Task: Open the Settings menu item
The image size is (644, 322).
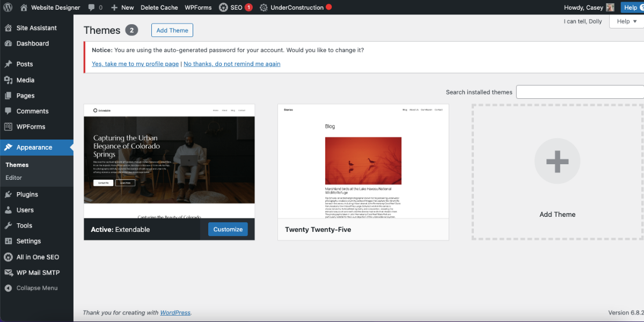Action: [36, 241]
